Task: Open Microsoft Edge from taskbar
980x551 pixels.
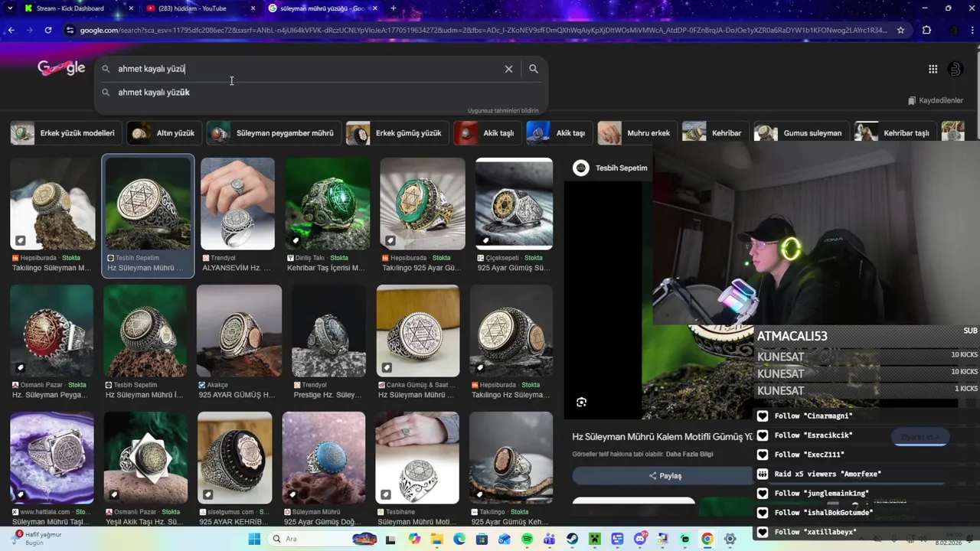Action: (459, 539)
